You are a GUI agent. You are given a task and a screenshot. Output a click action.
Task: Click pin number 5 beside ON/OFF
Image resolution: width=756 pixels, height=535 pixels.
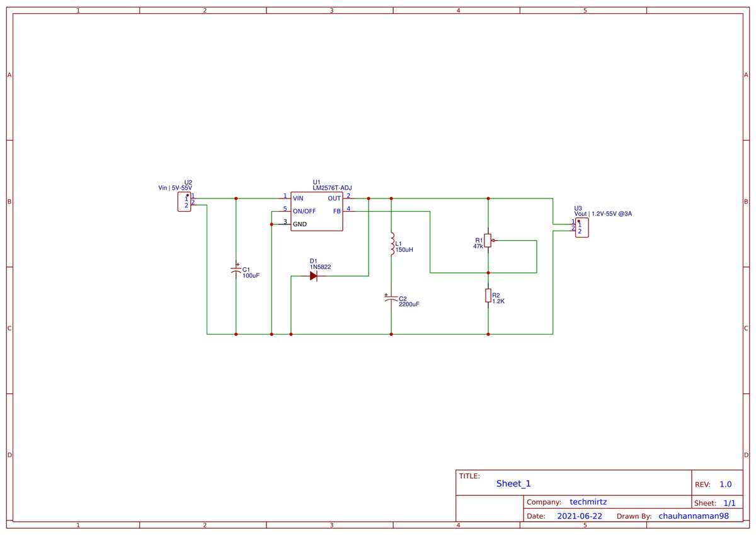pyautogui.click(x=285, y=209)
